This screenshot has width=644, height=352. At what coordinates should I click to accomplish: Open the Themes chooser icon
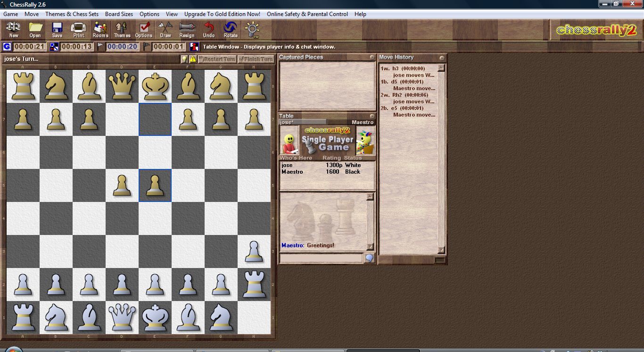pyautogui.click(x=122, y=29)
